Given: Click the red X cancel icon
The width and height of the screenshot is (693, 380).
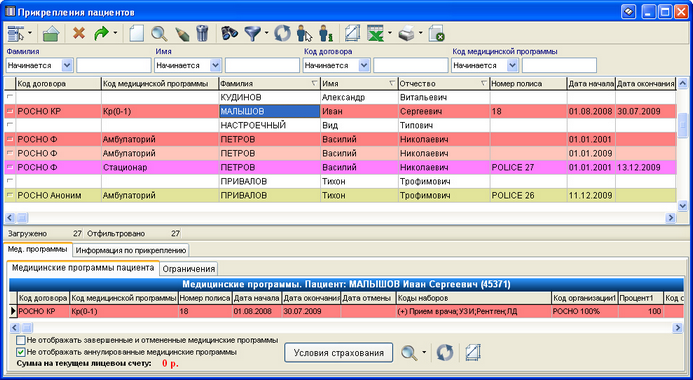Looking at the screenshot, I should click(x=79, y=33).
